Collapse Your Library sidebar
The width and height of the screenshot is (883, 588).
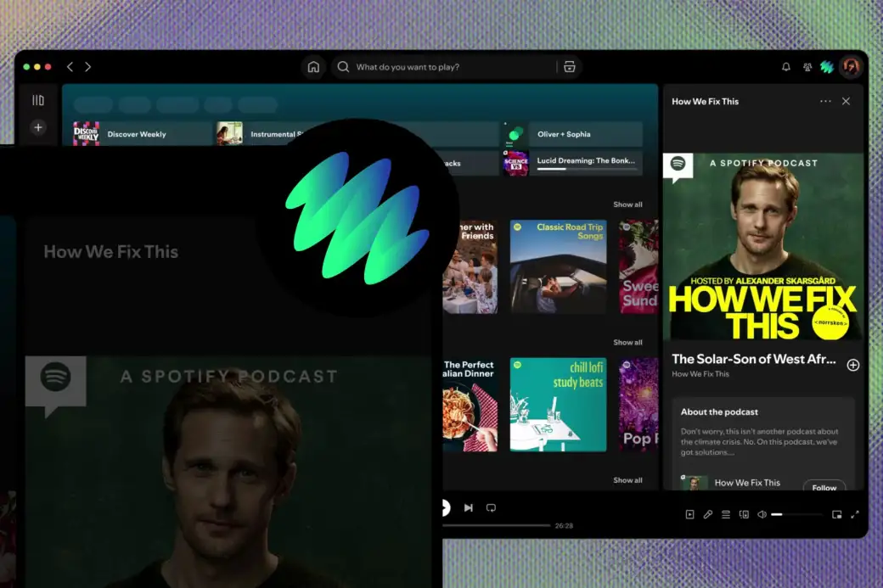point(38,100)
